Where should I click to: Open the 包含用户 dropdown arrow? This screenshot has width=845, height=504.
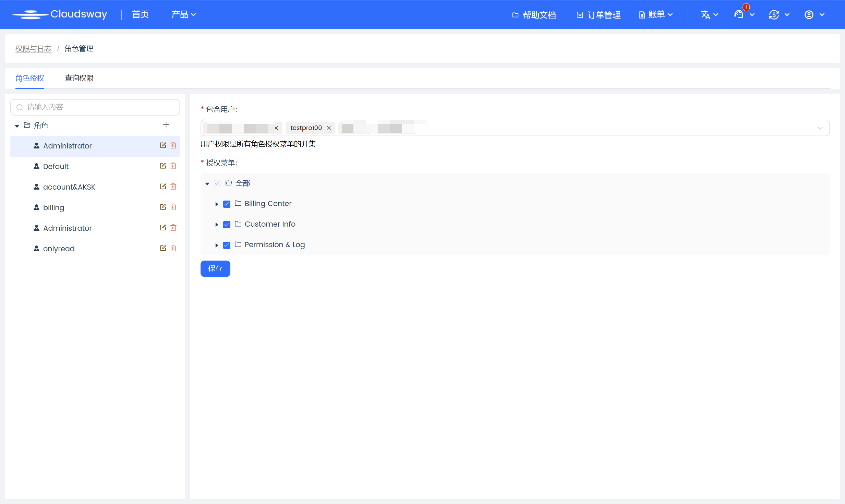(x=820, y=128)
